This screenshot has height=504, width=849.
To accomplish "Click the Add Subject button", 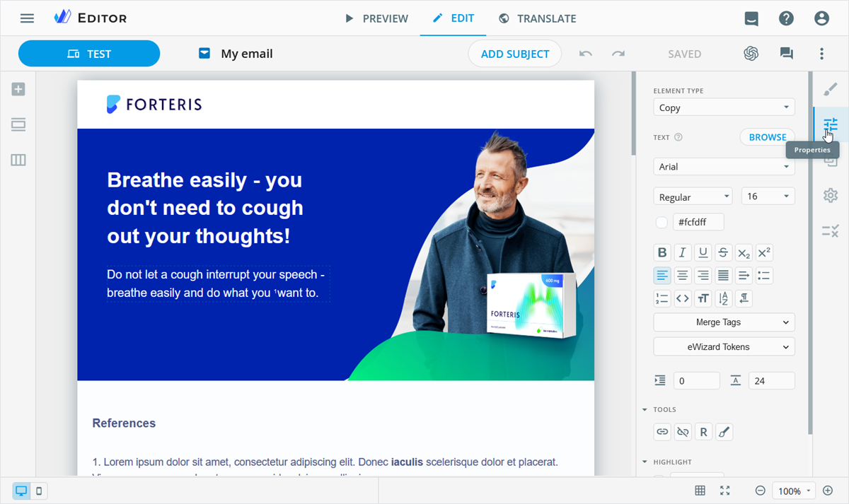I will [514, 54].
